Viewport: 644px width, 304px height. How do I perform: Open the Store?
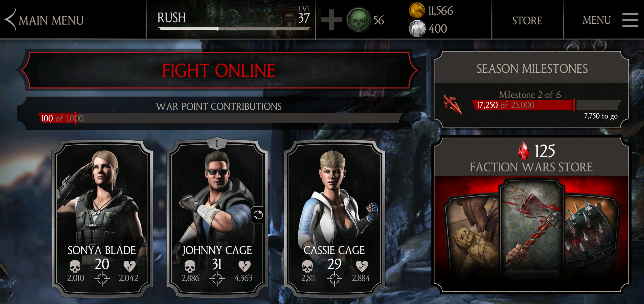[527, 20]
